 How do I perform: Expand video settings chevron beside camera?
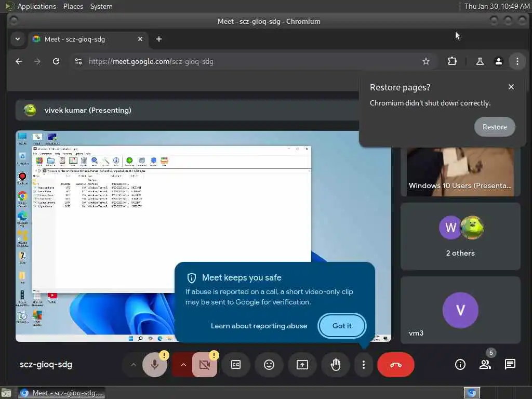(183, 365)
